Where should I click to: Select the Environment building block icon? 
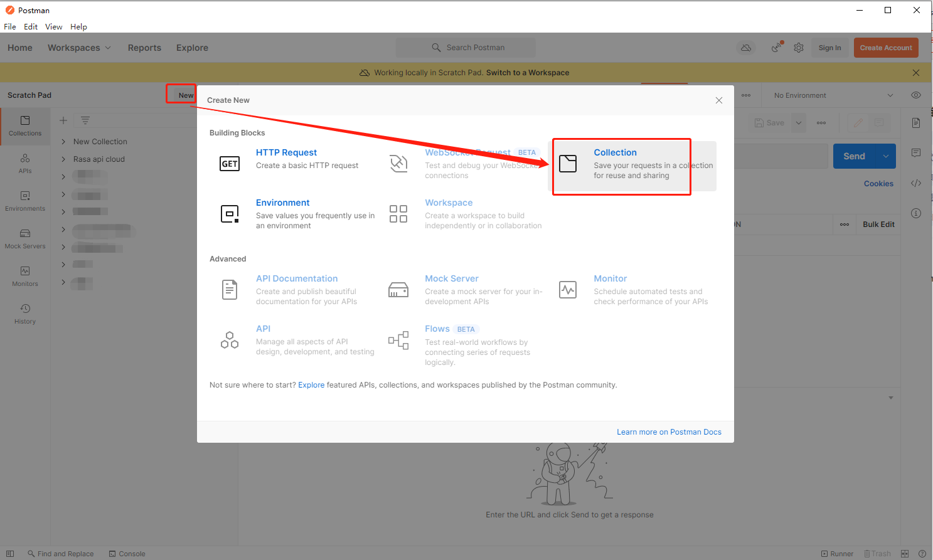pyautogui.click(x=230, y=214)
